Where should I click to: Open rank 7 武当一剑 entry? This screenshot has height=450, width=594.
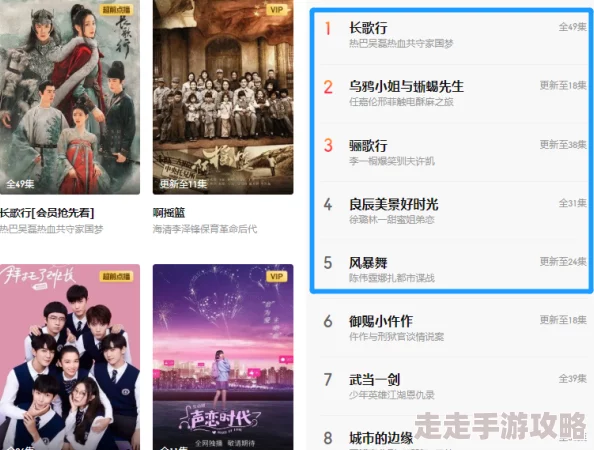(x=453, y=386)
